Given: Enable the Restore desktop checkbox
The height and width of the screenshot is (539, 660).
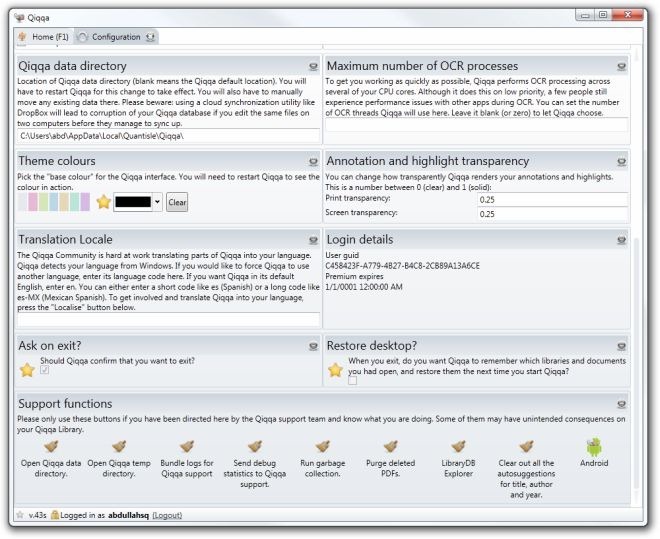Looking at the screenshot, I should pyautogui.click(x=353, y=380).
